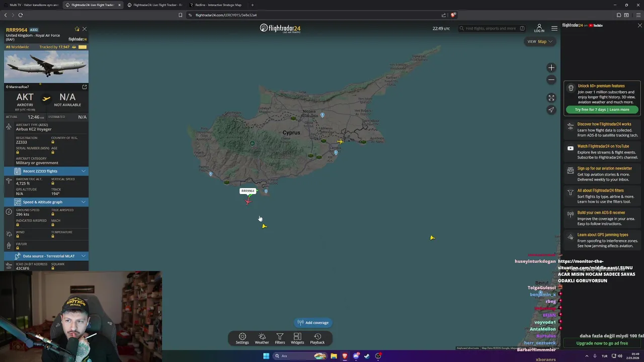Image resolution: width=644 pixels, height=362 pixels.
Task: Reload the current page
Action: [21, 15]
